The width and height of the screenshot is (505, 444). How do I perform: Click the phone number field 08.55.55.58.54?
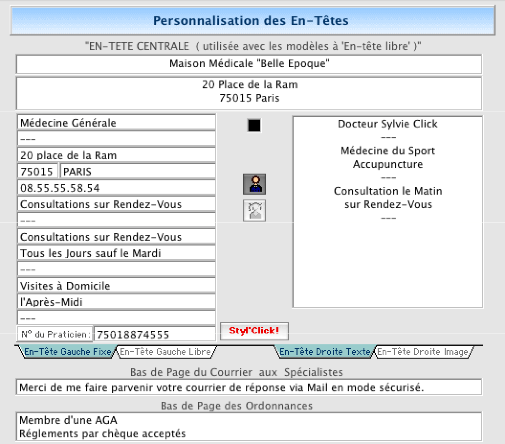[116, 188]
